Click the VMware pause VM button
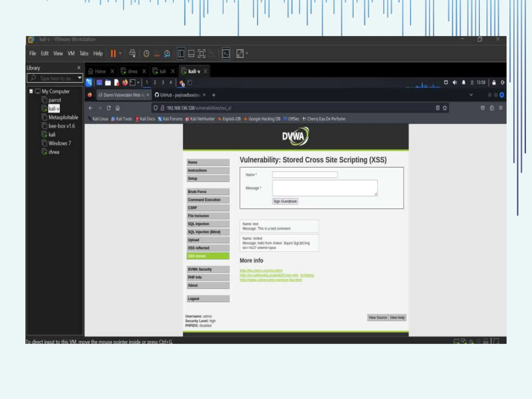 [x=113, y=54]
